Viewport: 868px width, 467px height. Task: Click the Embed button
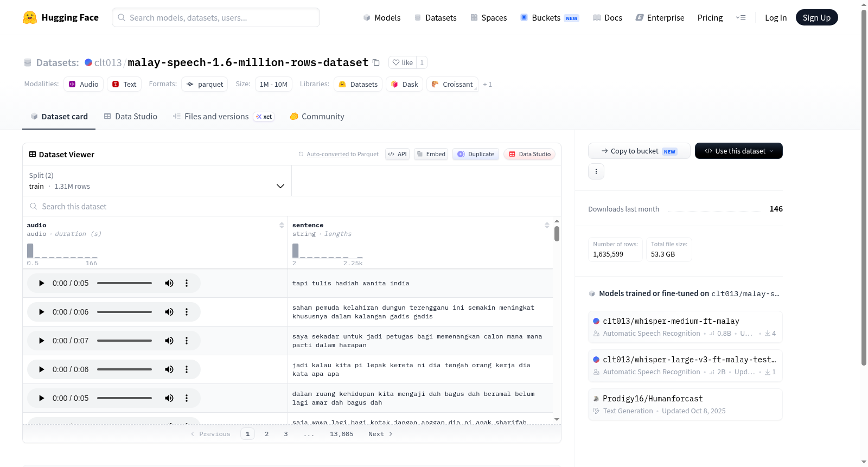pos(431,154)
